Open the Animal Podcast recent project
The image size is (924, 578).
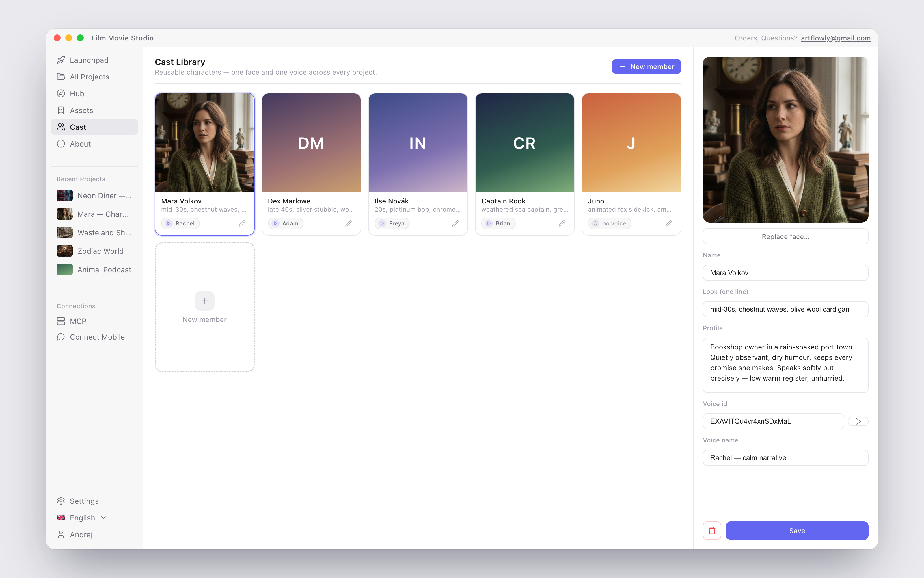94,270
